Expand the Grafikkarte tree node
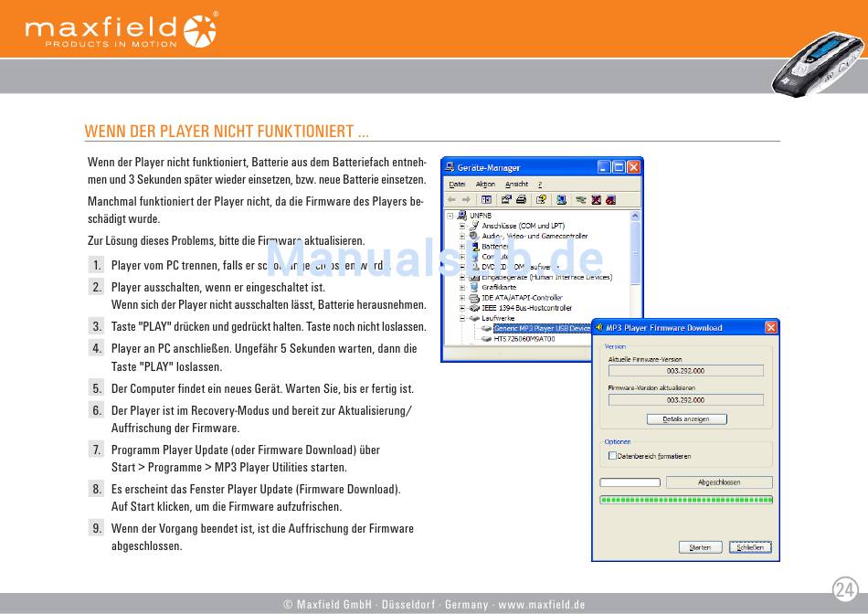 462,287
